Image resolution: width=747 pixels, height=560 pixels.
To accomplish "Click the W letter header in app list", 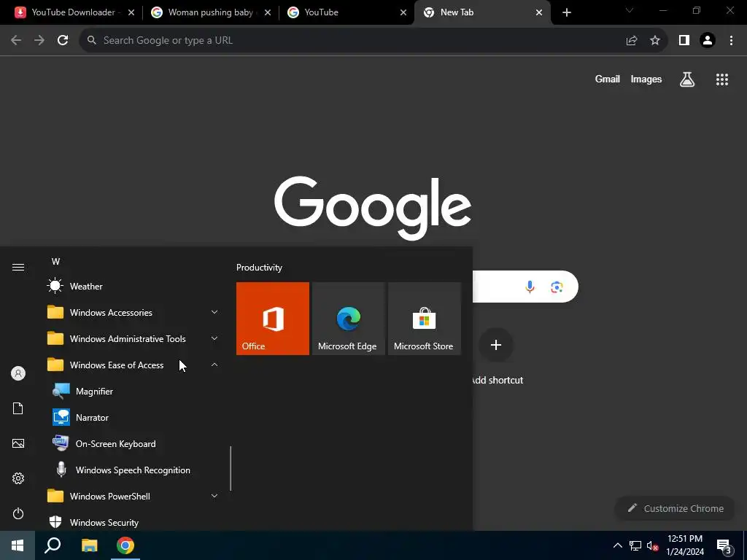I will coord(55,262).
